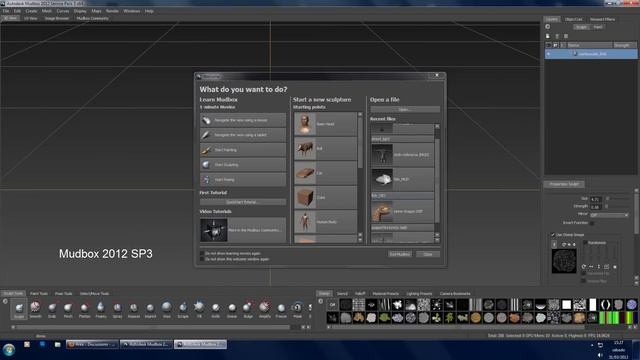Image resolution: width=640 pixels, height=360 pixels.
Task: Open the Maps menu
Action: pyautogui.click(x=96, y=11)
